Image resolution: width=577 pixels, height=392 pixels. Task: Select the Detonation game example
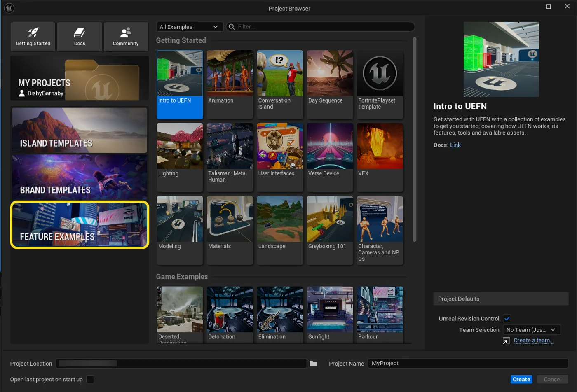pyautogui.click(x=230, y=315)
